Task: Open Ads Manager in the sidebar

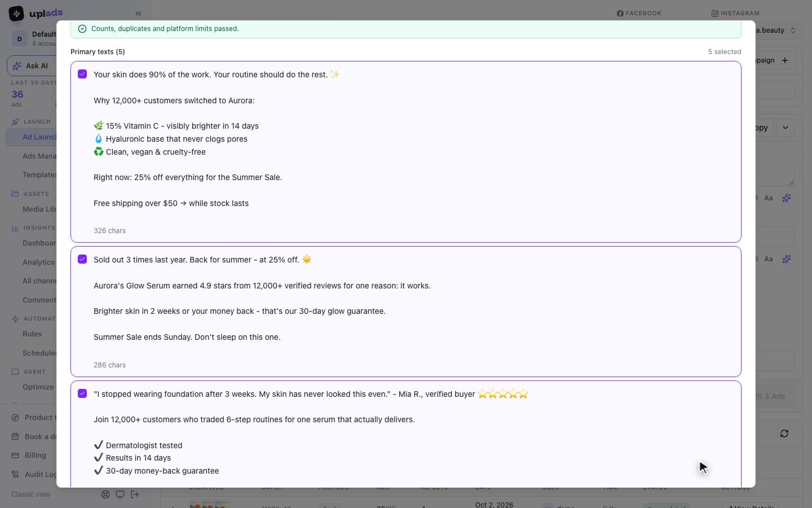Action: click(x=39, y=156)
